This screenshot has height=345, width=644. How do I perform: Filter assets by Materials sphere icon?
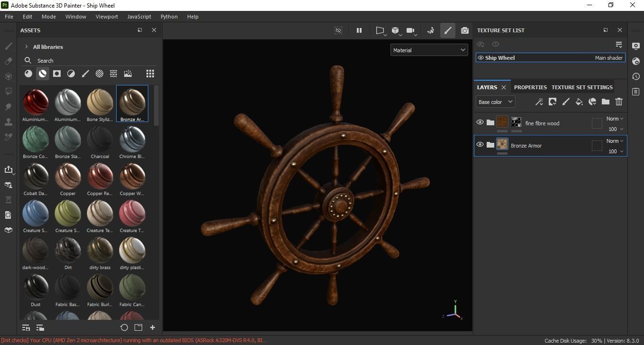pos(28,74)
